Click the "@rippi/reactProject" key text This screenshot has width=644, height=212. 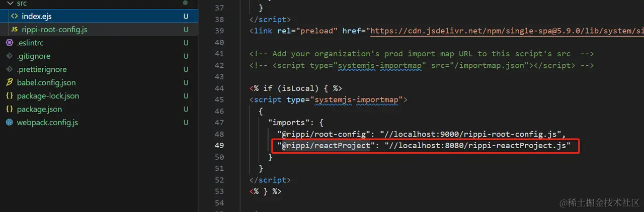(327, 146)
